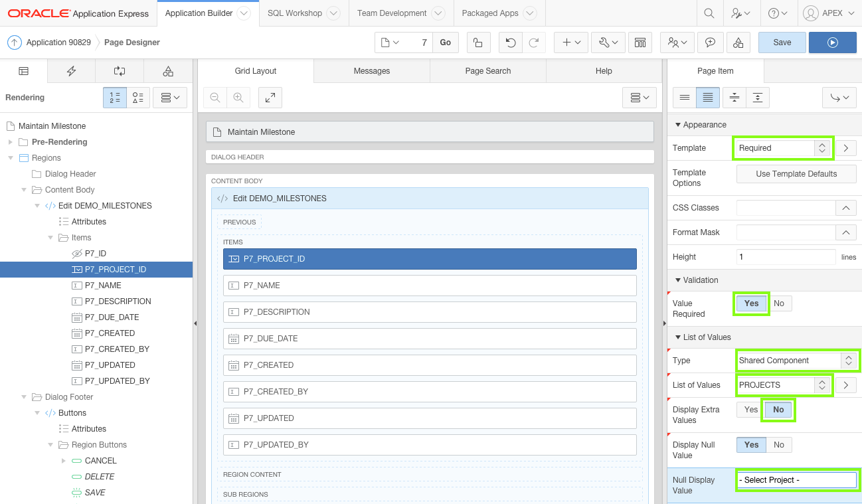Click the Save button
The image size is (862, 504).
[782, 42]
